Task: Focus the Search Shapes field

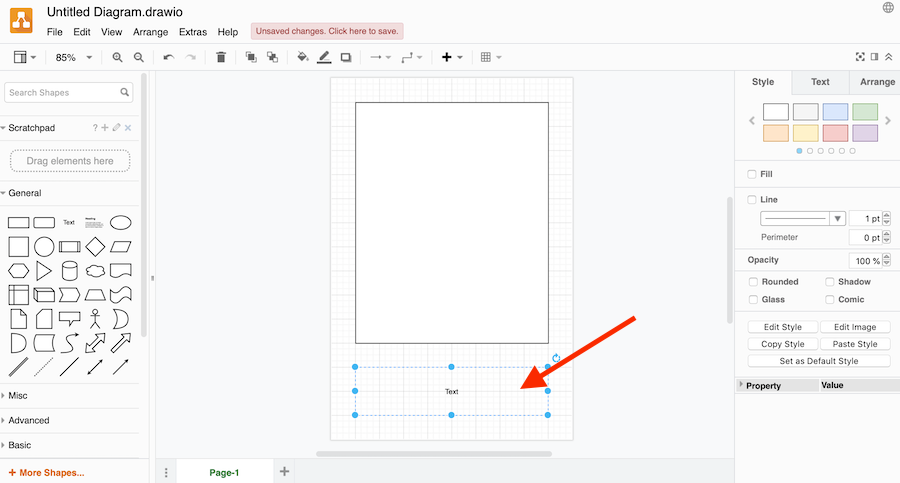Action: [x=68, y=92]
